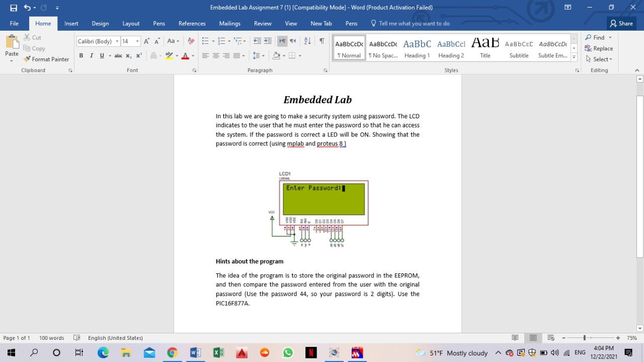644x362 pixels.
Task: Center the paragraph text
Action: click(x=216, y=55)
